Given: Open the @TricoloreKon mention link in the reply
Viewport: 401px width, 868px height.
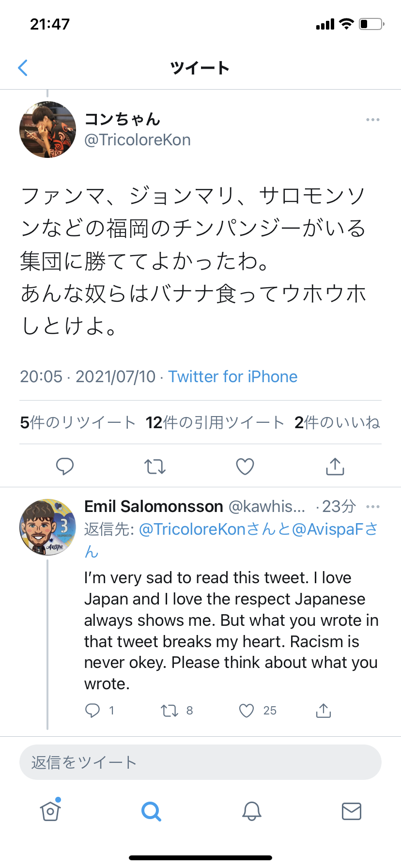Looking at the screenshot, I should 192,529.
